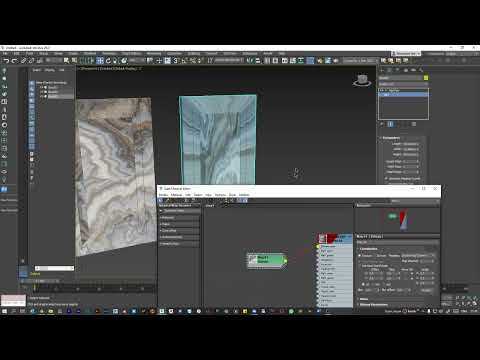
Task: Click the Undo arrow in main toolbar
Action: coord(6,61)
